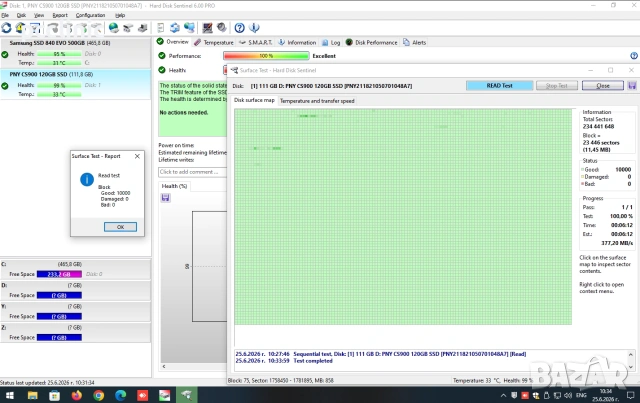Click the document report toolbar icon
The width and height of the screenshot is (640, 403).
pyautogui.click(x=160, y=28)
